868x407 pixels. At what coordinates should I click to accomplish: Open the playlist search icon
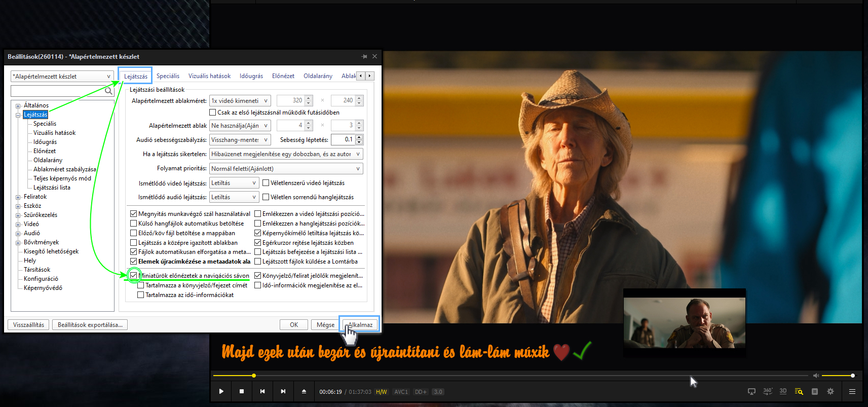[799, 391]
